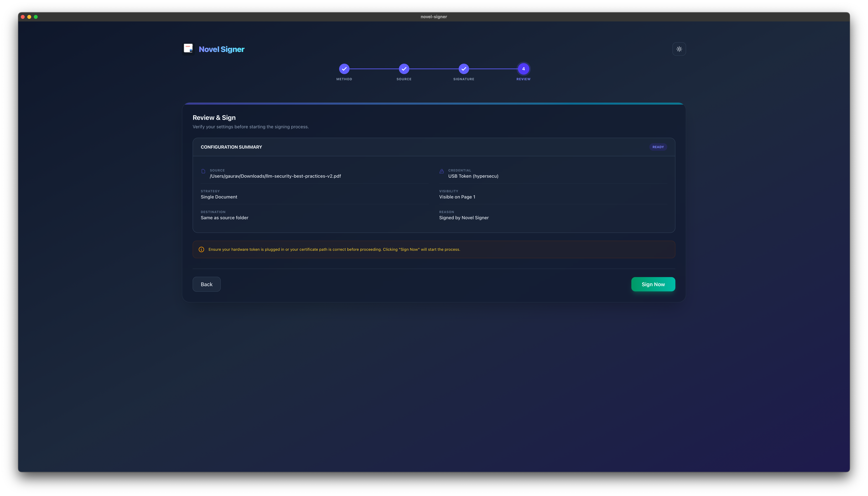Click the READY status badge
This screenshot has height=496, width=868.
(658, 147)
